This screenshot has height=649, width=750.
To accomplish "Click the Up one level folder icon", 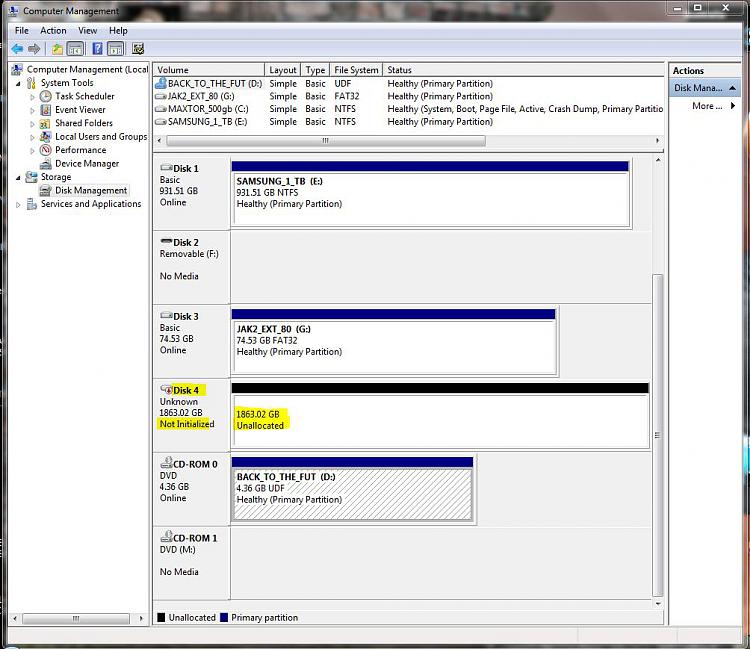I will 57,49.
